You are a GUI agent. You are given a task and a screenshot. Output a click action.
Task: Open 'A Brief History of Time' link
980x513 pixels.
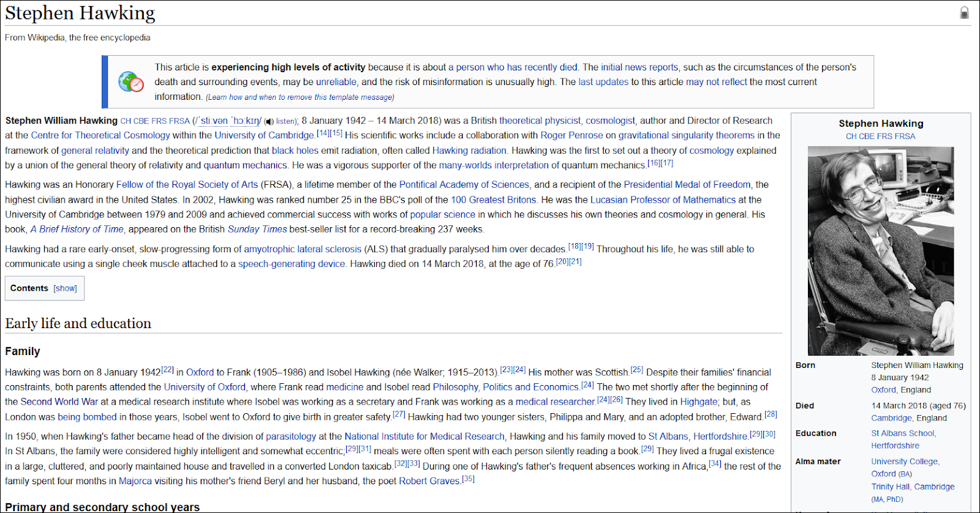(x=77, y=230)
